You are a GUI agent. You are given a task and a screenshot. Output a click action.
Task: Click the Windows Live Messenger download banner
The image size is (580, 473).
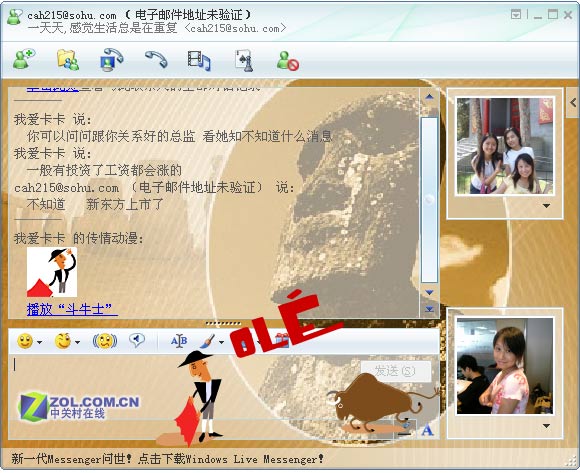(167, 459)
